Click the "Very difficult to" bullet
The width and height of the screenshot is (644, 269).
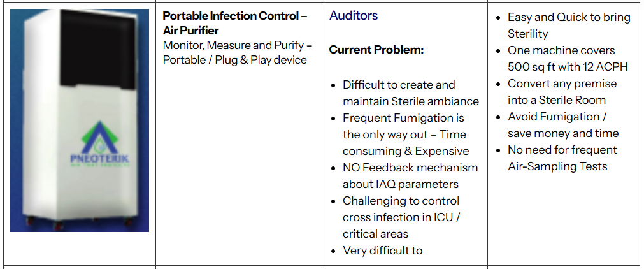[x=382, y=251]
